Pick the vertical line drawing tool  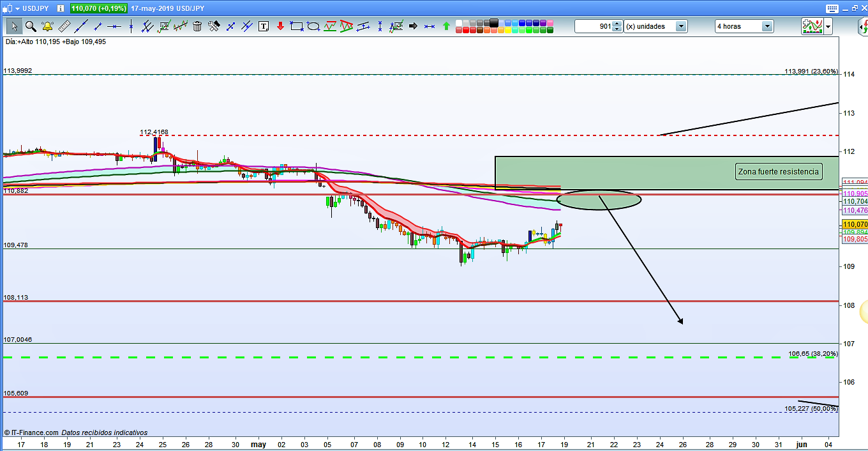point(131,26)
